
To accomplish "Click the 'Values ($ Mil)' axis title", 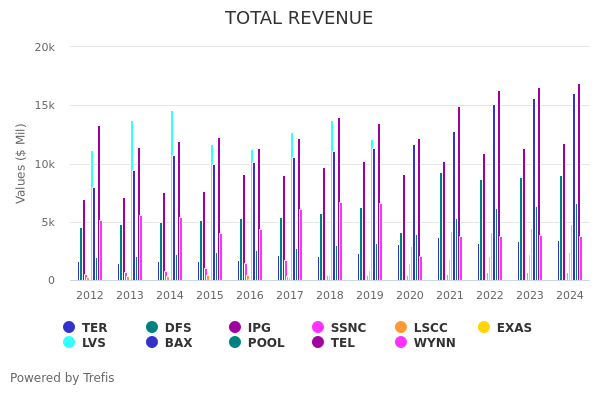I will coord(22,163).
